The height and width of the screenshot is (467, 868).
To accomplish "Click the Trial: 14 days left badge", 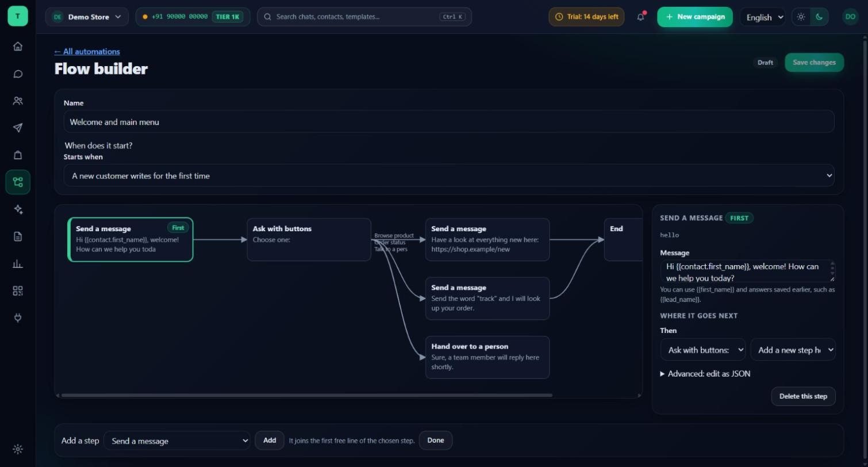I will [586, 17].
